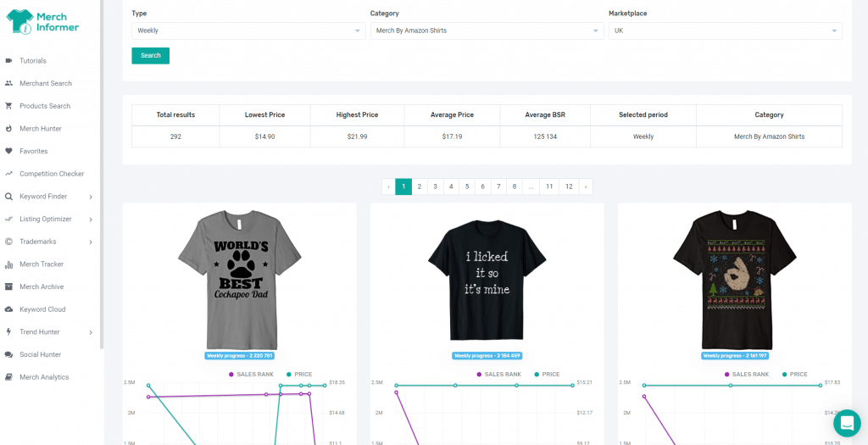Image resolution: width=868 pixels, height=445 pixels.
Task: Toggle SALES RANK legend on Christmas shirt chart
Action: click(746, 374)
